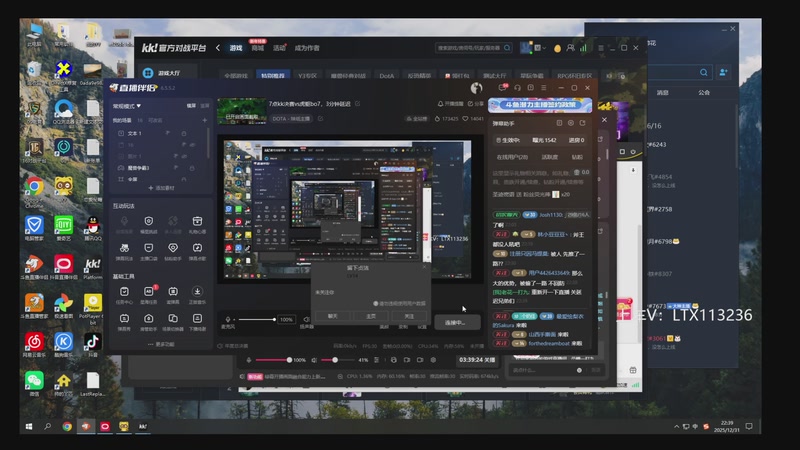
Task: Click the friends icon in the kk platform top bar
Action: (570, 48)
